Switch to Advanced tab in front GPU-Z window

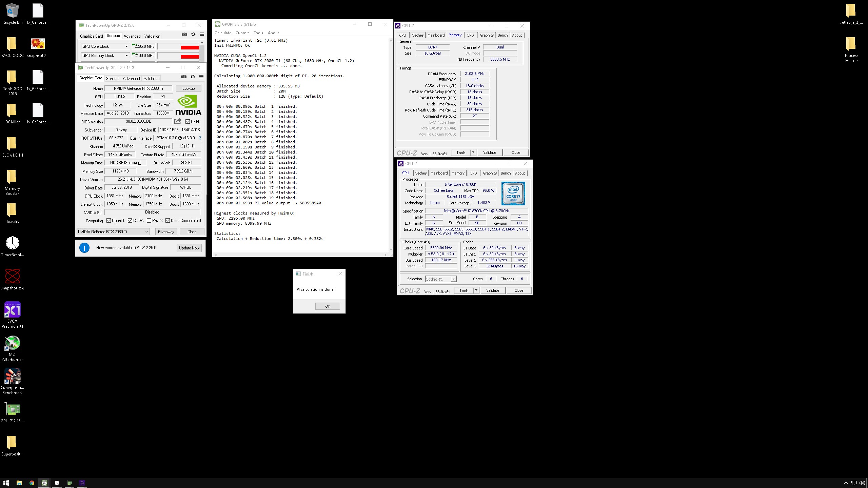pyautogui.click(x=131, y=79)
